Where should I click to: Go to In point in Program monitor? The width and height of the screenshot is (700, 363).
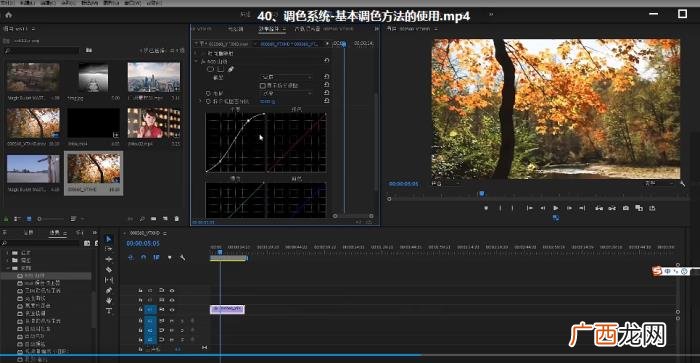coord(529,208)
